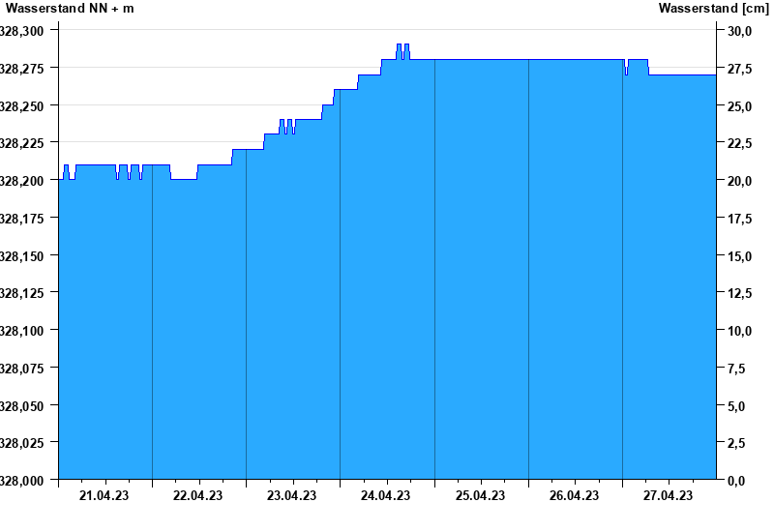This screenshot has width=774, height=532.
Task: Click the 15,0 right axis value
Action: pos(739,256)
